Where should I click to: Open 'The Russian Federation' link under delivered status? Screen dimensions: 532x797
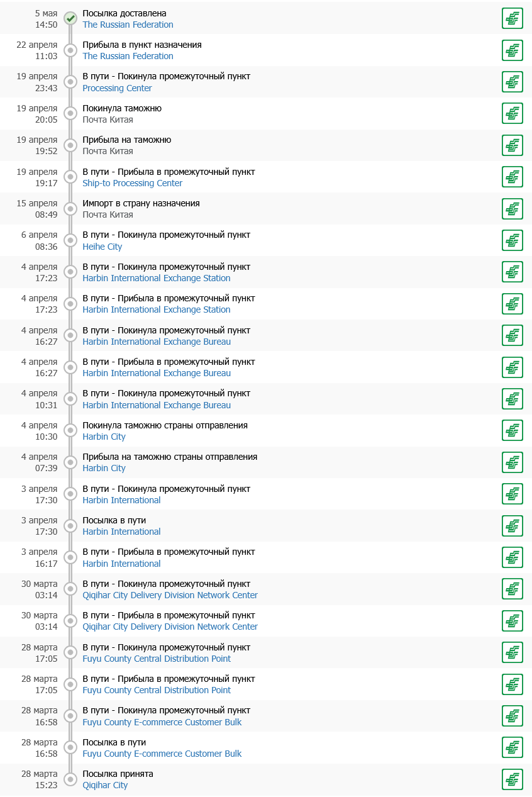coord(128,25)
